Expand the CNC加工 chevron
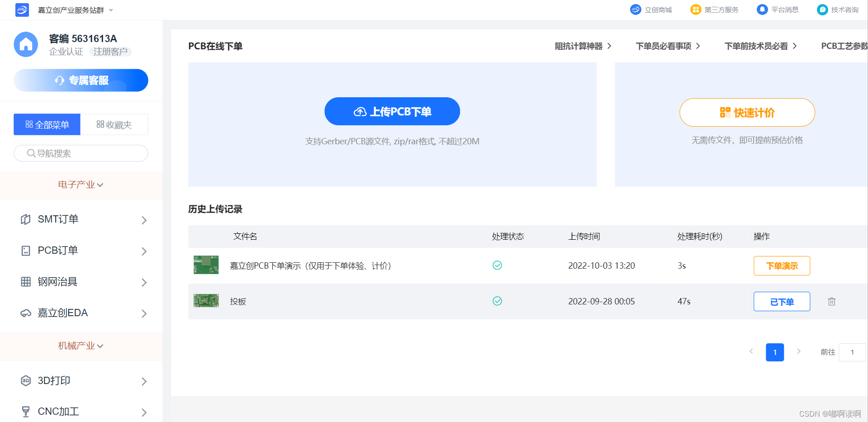Viewport: 868px width, 422px height. [144, 413]
